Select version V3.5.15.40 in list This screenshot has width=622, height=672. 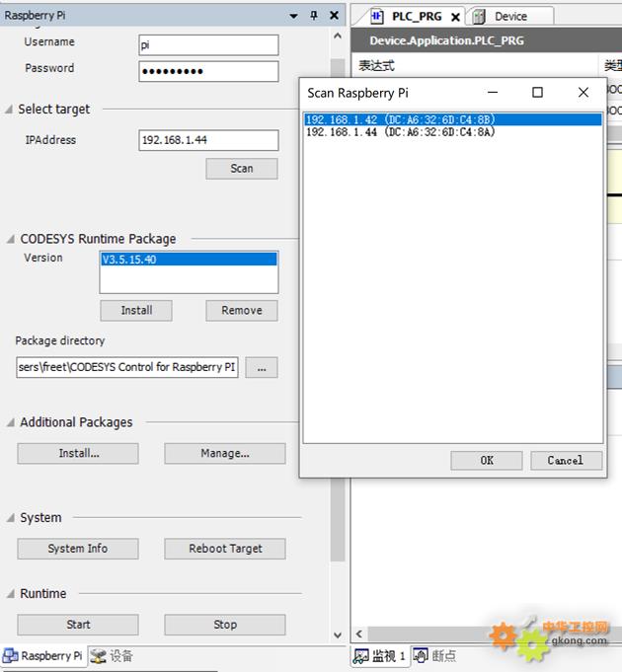click(189, 260)
